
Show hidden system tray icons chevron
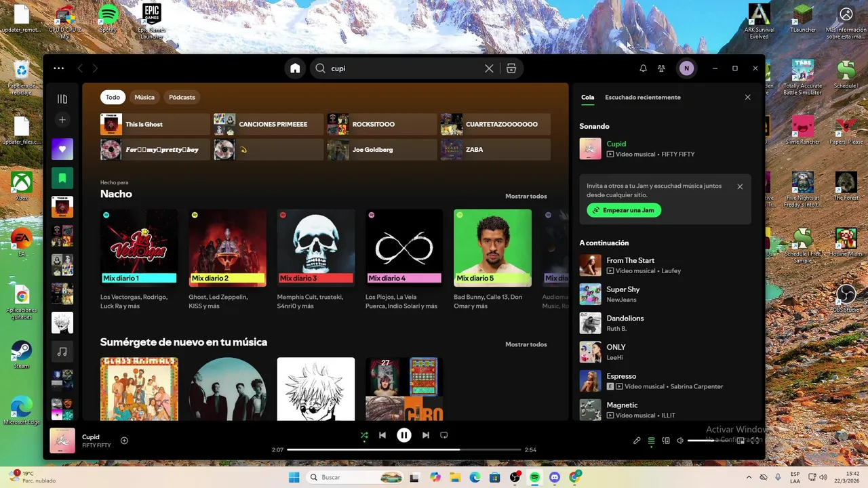(749, 477)
